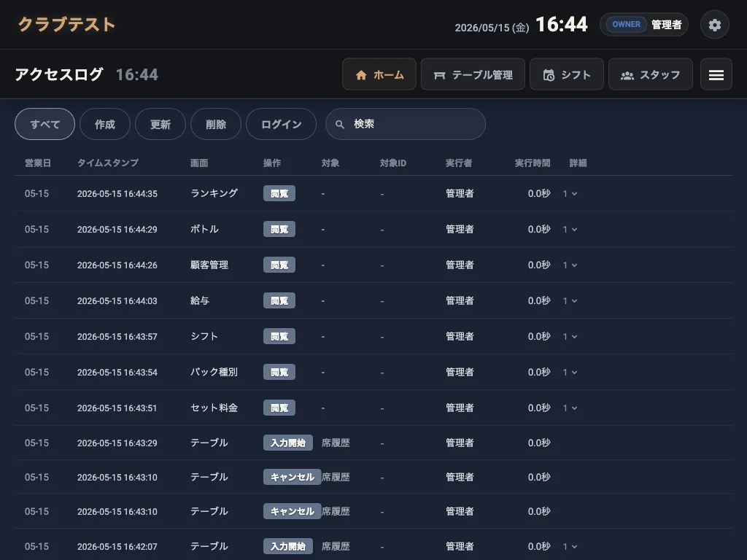Click 画面 column header
The image size is (747, 560).
199,163
